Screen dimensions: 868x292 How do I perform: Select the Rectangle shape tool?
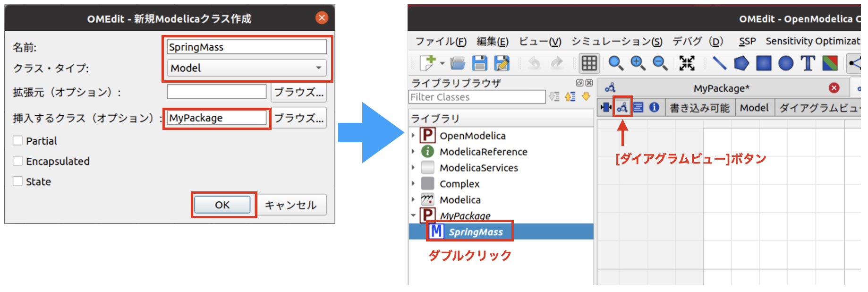coord(764,63)
